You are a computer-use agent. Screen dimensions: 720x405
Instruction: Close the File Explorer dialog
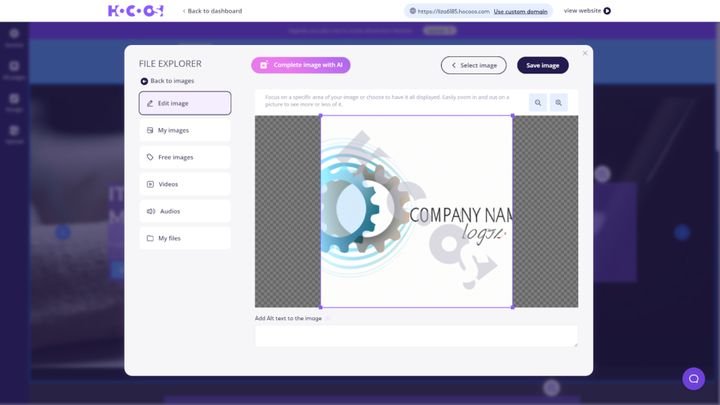(x=585, y=53)
